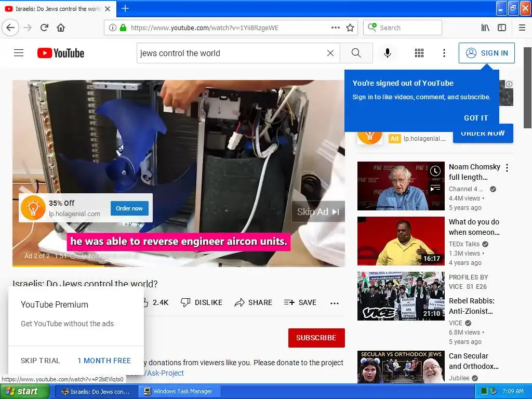
Task: Click the SIGN IN button
Action: coord(486,53)
